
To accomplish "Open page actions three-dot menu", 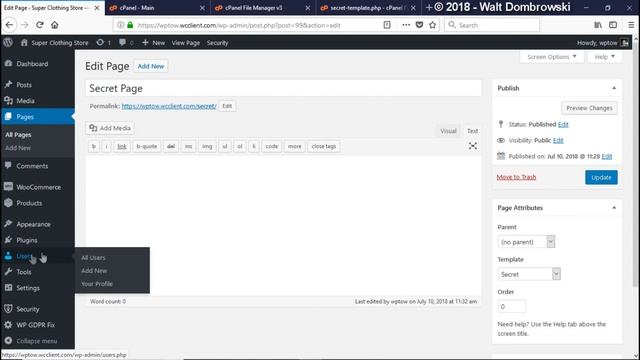I will click(406, 25).
